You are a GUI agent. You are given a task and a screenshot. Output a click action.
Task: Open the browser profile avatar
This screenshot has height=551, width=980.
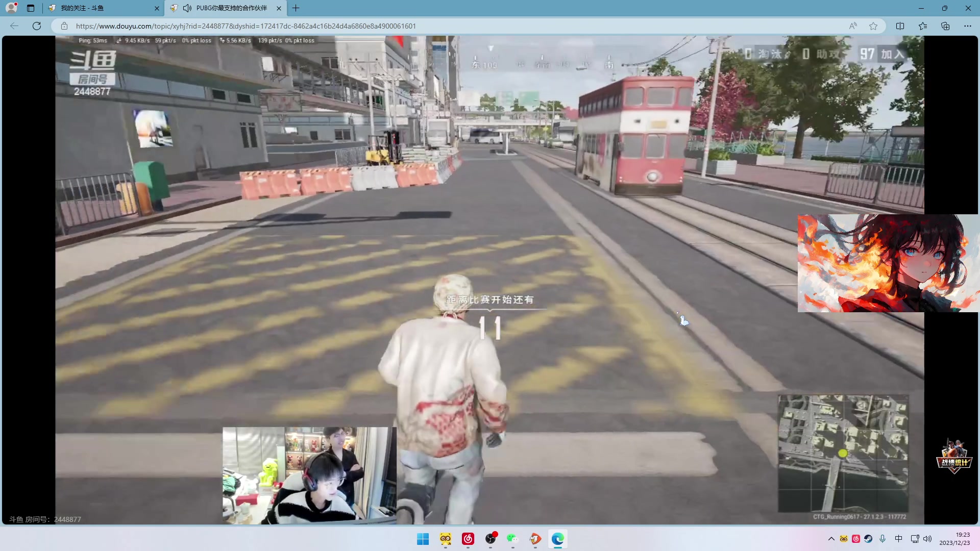(11, 8)
